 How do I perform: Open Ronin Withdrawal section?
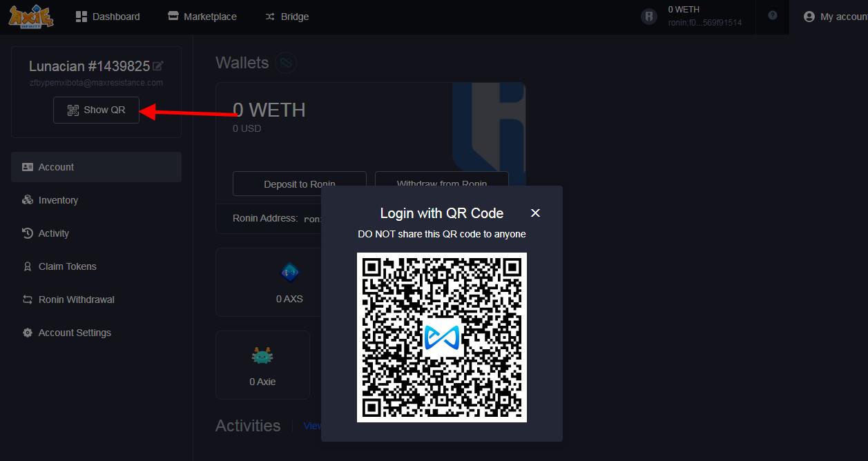pos(96,300)
